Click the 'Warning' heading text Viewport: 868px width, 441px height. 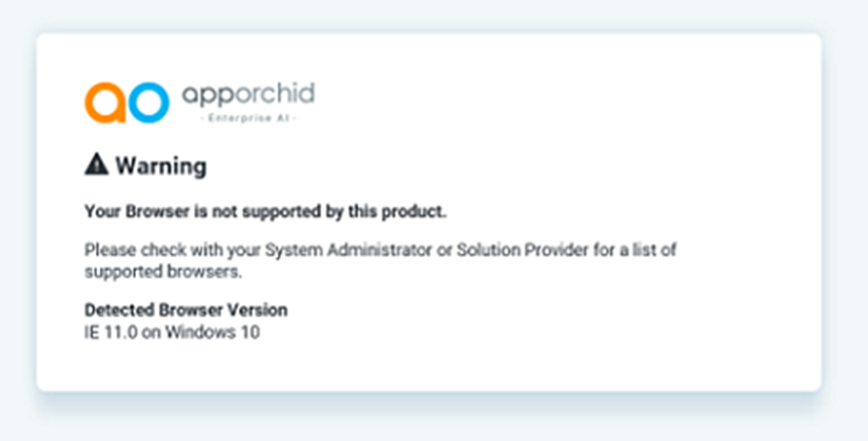[160, 165]
